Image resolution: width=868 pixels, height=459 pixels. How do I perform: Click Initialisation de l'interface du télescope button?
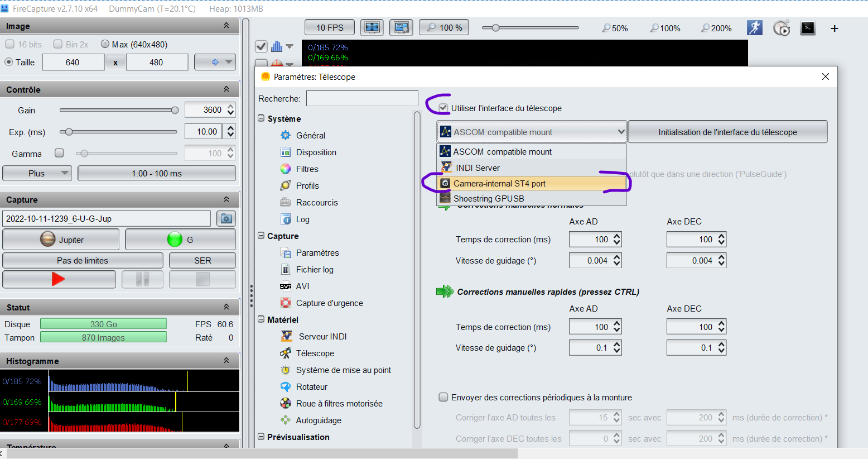click(x=727, y=132)
